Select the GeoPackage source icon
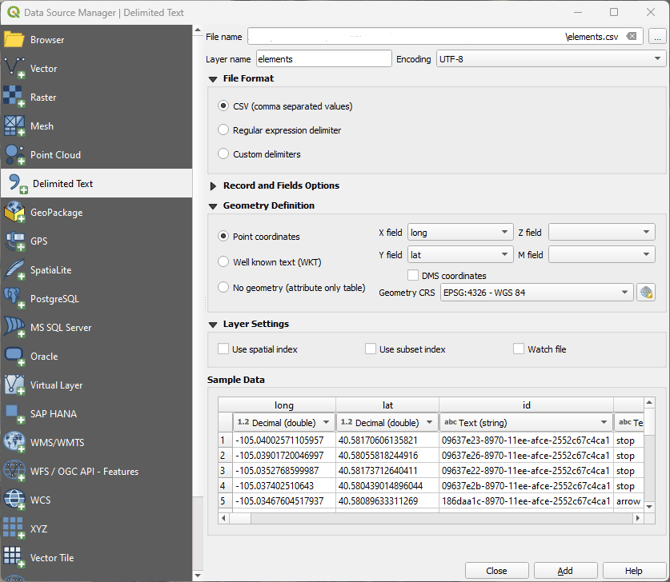 (x=14, y=212)
